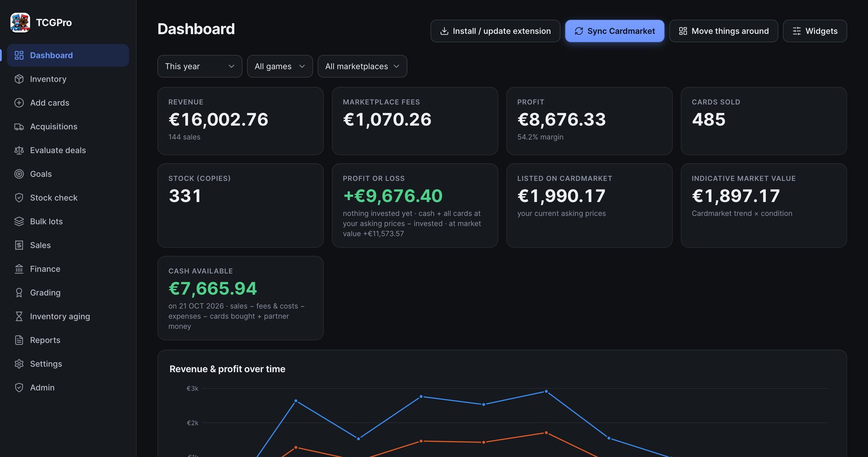
Task: Click the Admin shield icon
Action: pyautogui.click(x=19, y=388)
